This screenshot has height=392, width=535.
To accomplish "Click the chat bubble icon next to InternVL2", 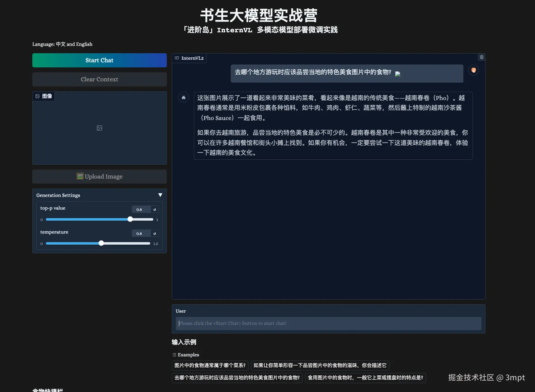I will 177,58.
